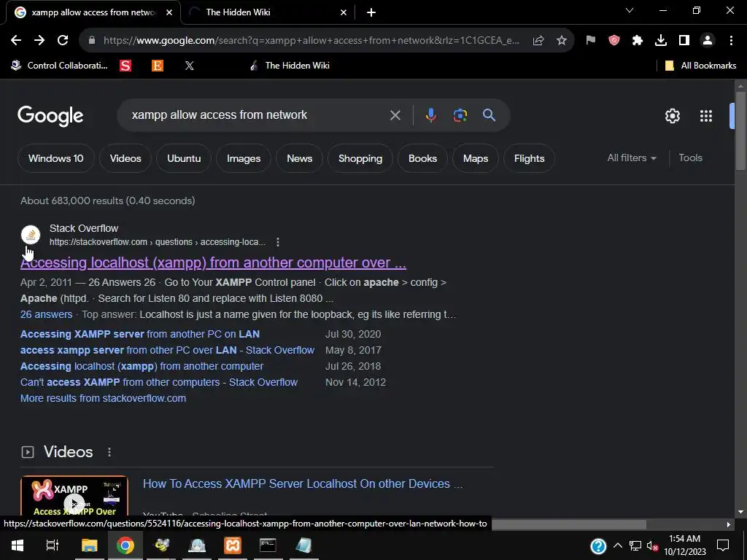Open the All Bookmarks folder
Viewport: 747px width, 560px height.
[700, 66]
